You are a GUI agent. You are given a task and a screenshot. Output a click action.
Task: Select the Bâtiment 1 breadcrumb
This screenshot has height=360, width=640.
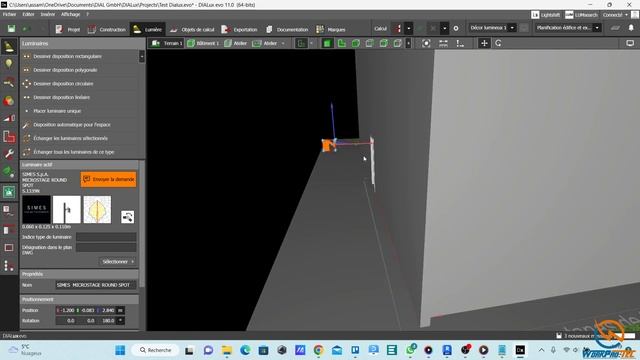(x=203, y=43)
